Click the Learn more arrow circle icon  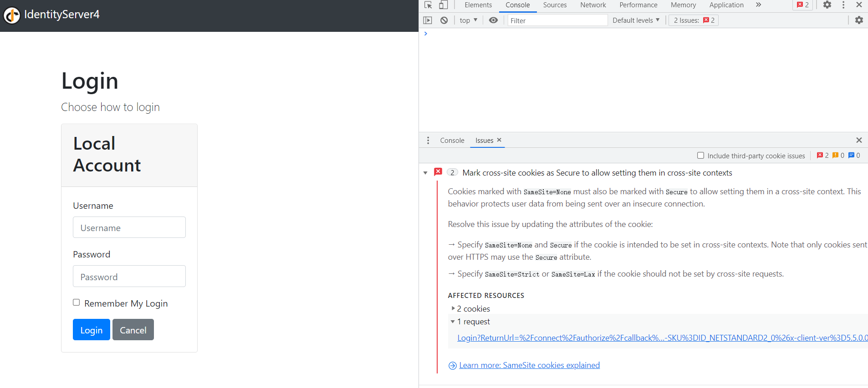click(453, 366)
